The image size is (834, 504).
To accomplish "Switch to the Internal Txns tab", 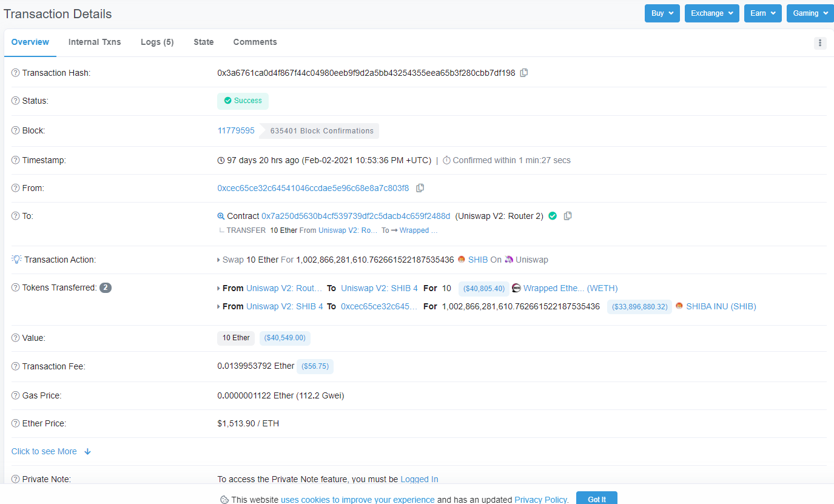I will click(x=95, y=42).
